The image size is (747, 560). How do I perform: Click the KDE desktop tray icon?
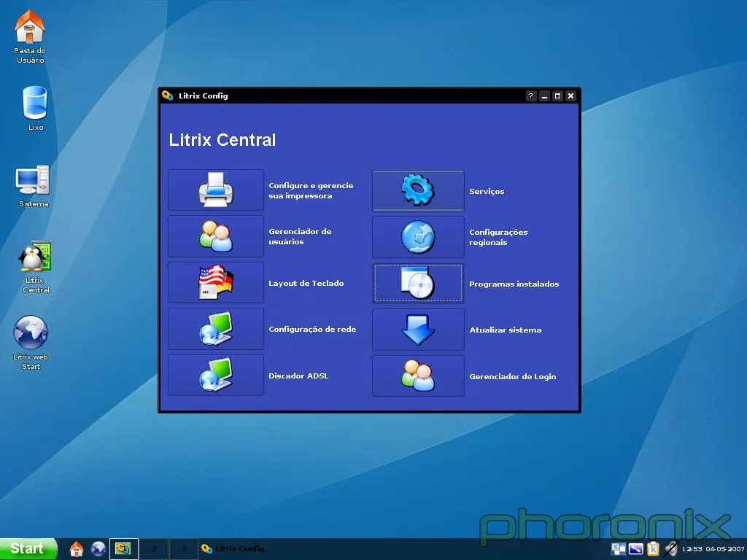[618, 549]
